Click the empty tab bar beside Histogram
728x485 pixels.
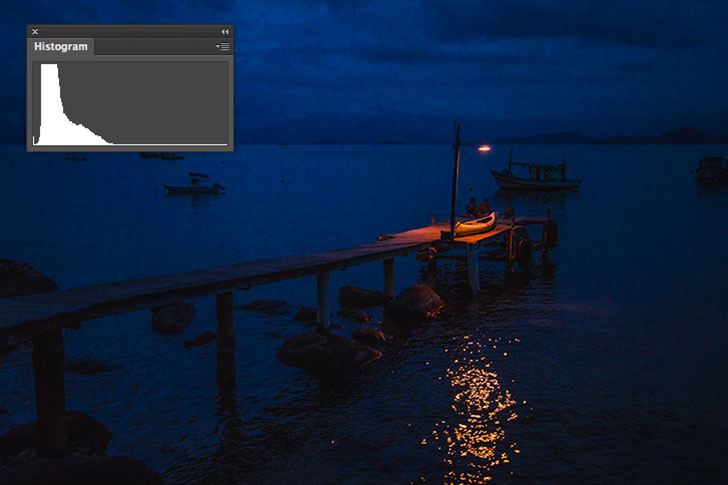(150, 47)
